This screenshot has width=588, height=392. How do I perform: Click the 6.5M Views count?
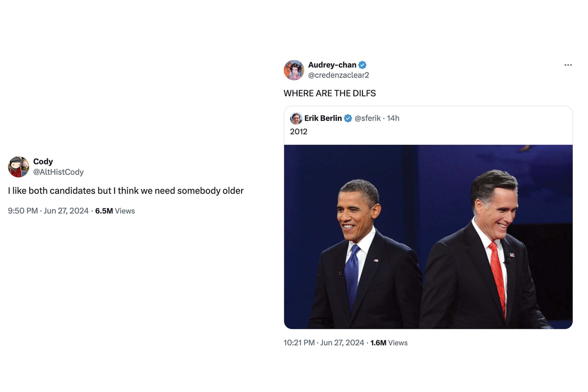click(115, 211)
